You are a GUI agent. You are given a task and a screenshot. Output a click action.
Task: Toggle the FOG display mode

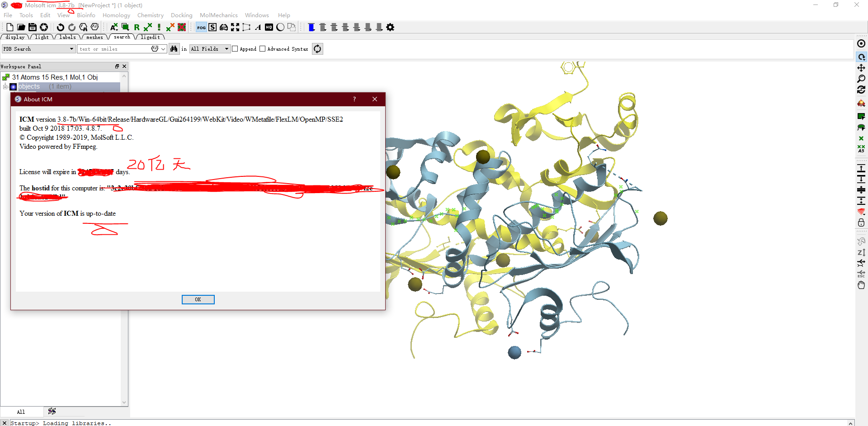point(201,27)
